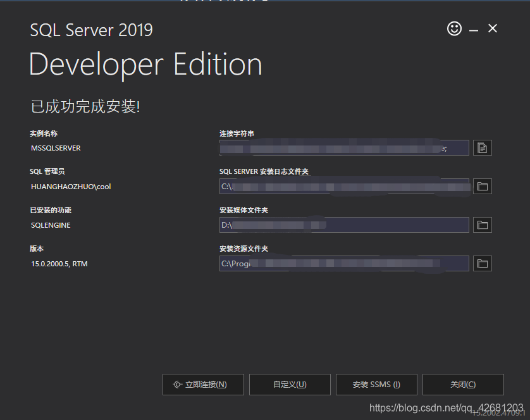530x420 pixels.
Task: Open the installation media folder icon
Action: [x=483, y=225]
